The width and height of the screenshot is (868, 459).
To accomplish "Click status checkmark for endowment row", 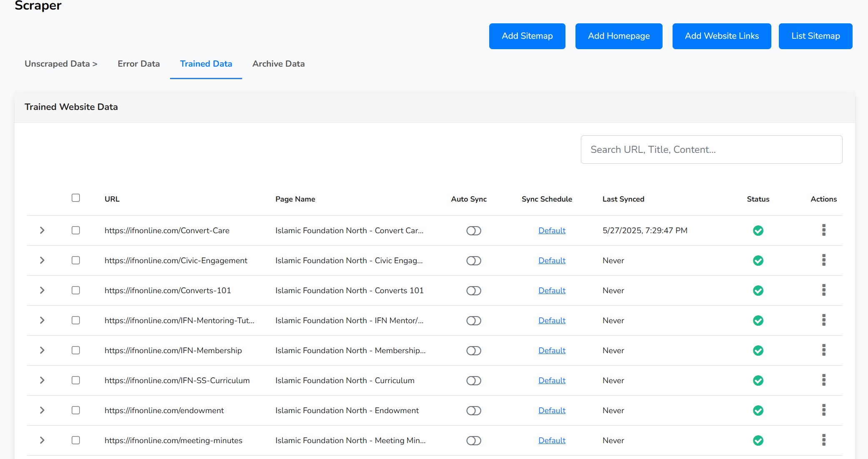I will coord(758,411).
